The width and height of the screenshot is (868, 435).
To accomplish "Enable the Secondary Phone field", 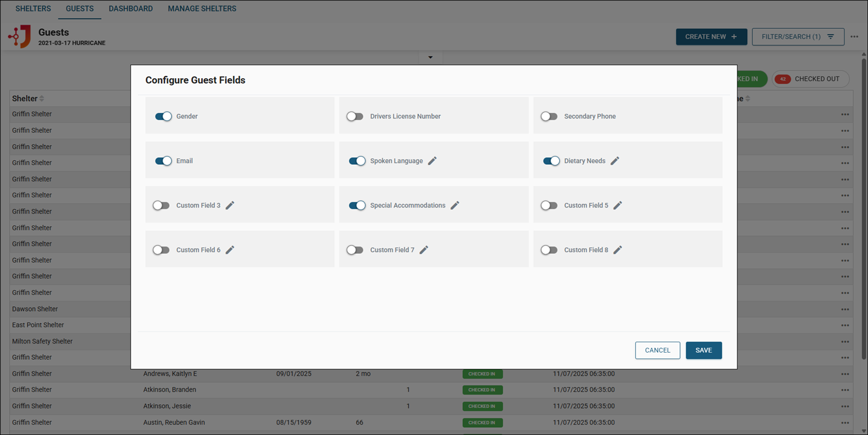I will click(x=549, y=116).
